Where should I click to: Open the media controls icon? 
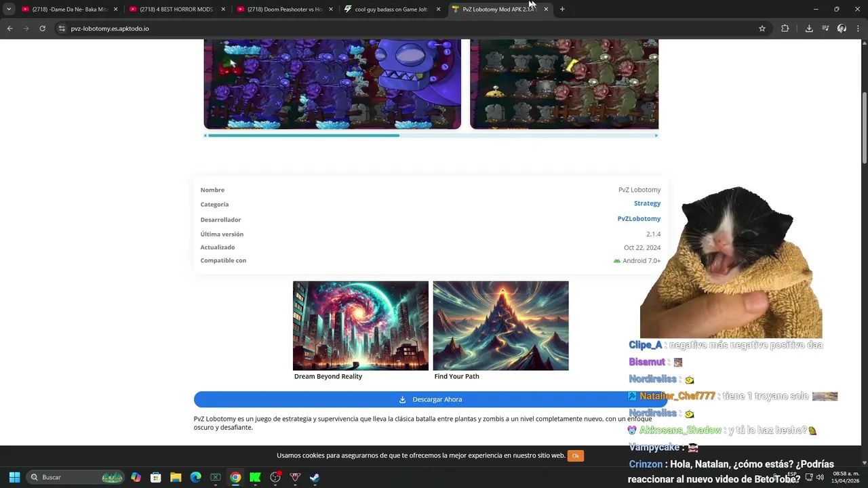(x=825, y=28)
